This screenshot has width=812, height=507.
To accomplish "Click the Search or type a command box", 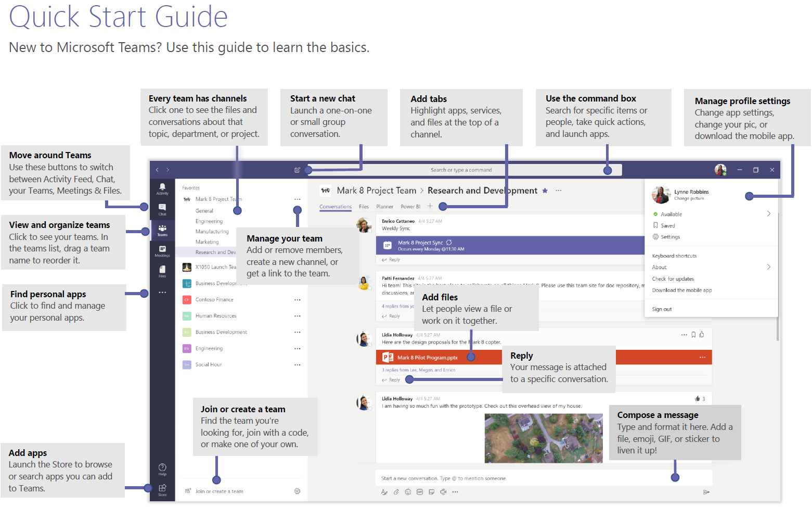I will [461, 170].
